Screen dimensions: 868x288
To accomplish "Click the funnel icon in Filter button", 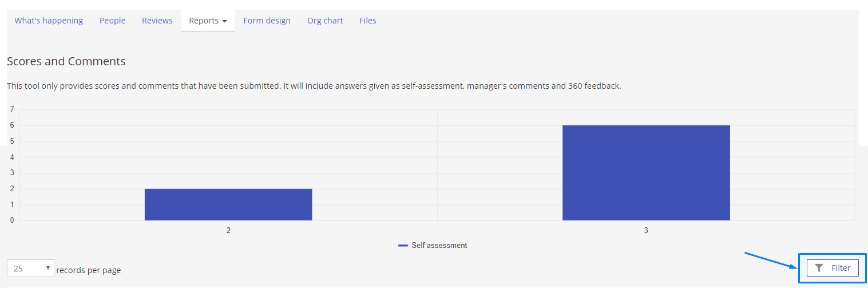I will [x=819, y=268].
